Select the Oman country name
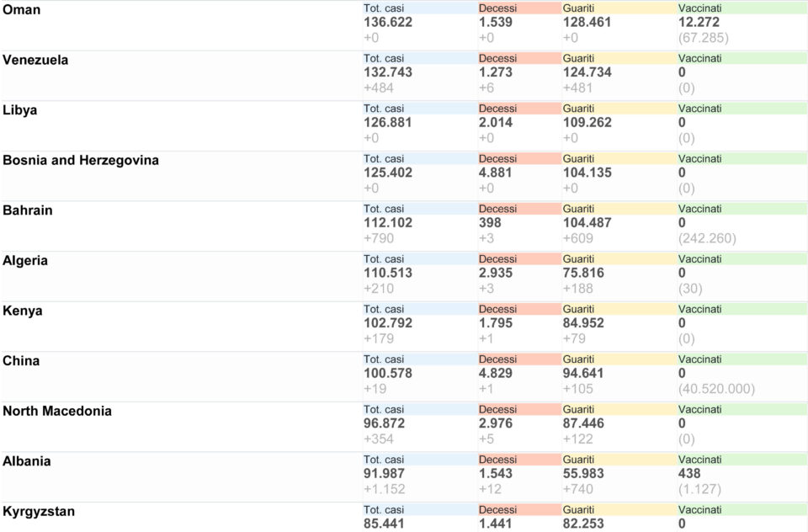808x532 pixels. pos(21,10)
